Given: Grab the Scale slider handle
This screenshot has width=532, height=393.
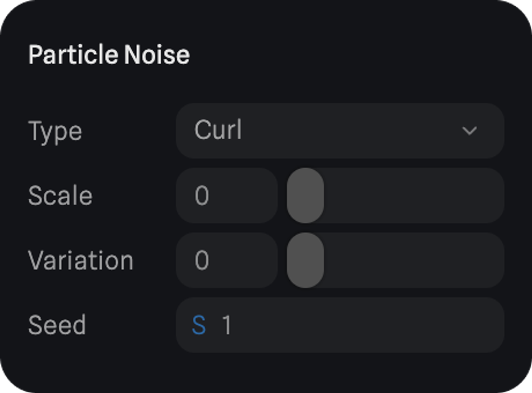Looking at the screenshot, I should (x=305, y=195).
